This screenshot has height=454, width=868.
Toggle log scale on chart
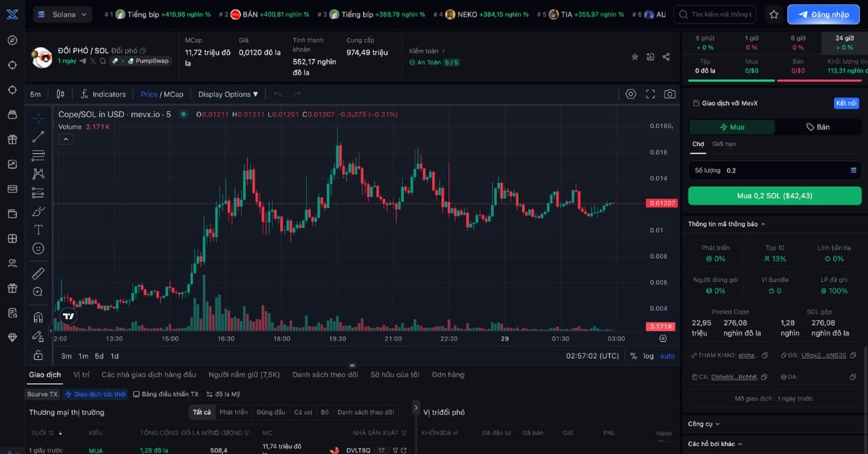[x=648, y=356]
